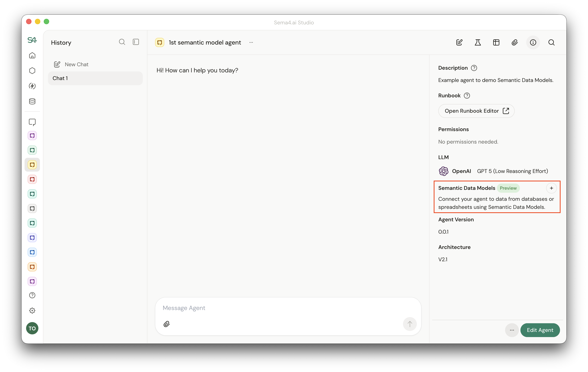588x372 pixels.
Task: Open the Home section in the sidebar
Action: point(32,55)
